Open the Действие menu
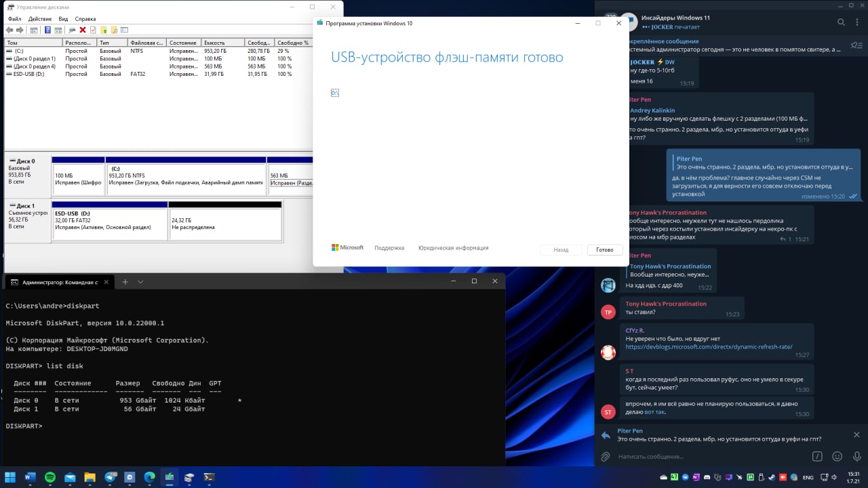The height and width of the screenshot is (488, 868). (x=40, y=19)
